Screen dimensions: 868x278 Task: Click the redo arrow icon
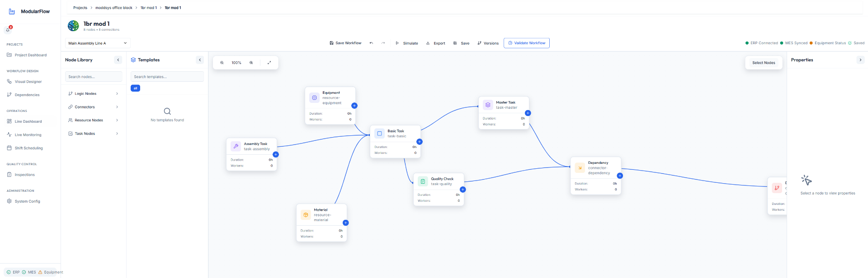click(x=383, y=43)
